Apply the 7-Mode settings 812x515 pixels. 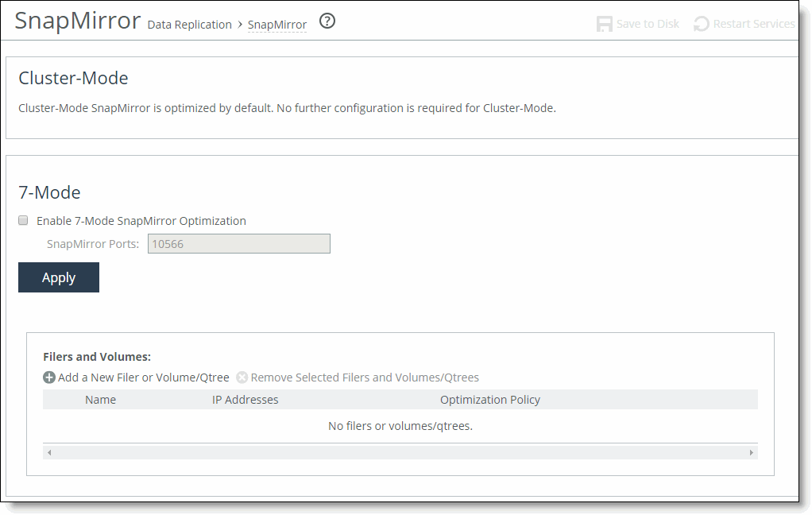(59, 277)
